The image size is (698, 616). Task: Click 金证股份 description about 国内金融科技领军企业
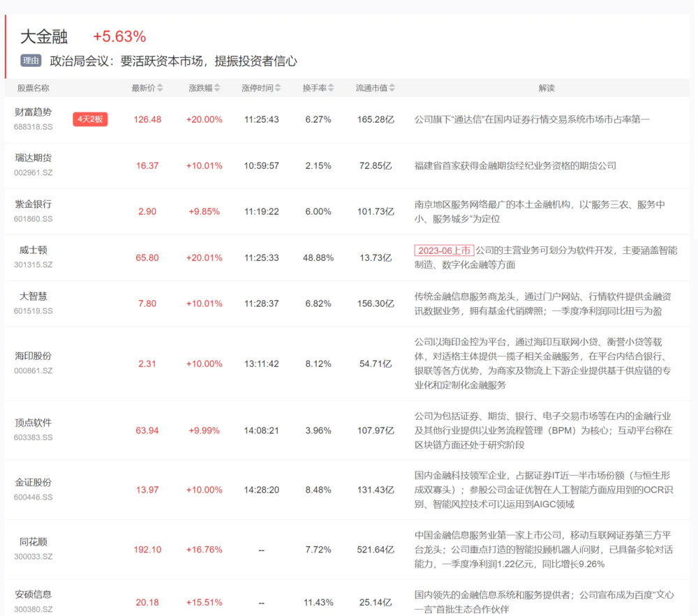pos(544,490)
